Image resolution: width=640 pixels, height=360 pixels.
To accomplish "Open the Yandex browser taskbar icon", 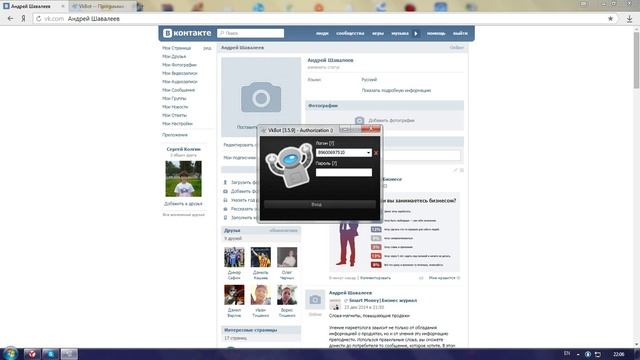I will [x=32, y=354].
